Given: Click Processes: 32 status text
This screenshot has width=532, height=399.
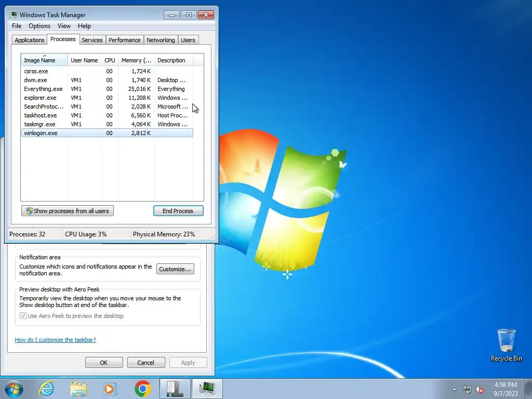Looking at the screenshot, I should [27, 234].
